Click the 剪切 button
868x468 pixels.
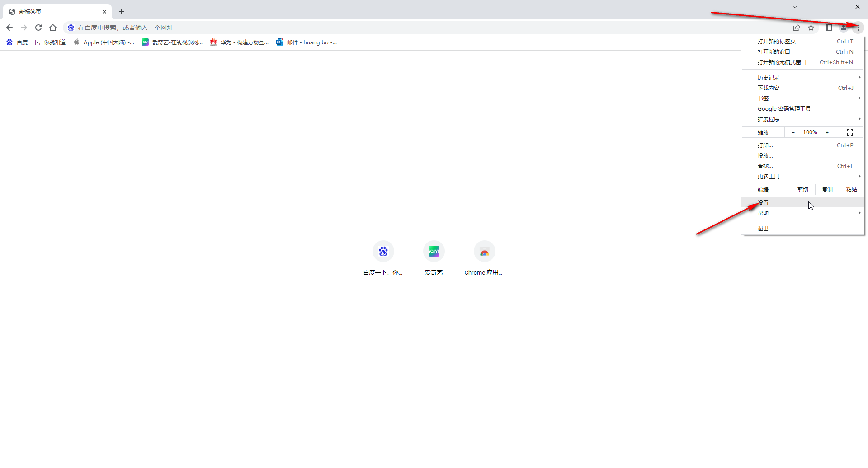803,190
